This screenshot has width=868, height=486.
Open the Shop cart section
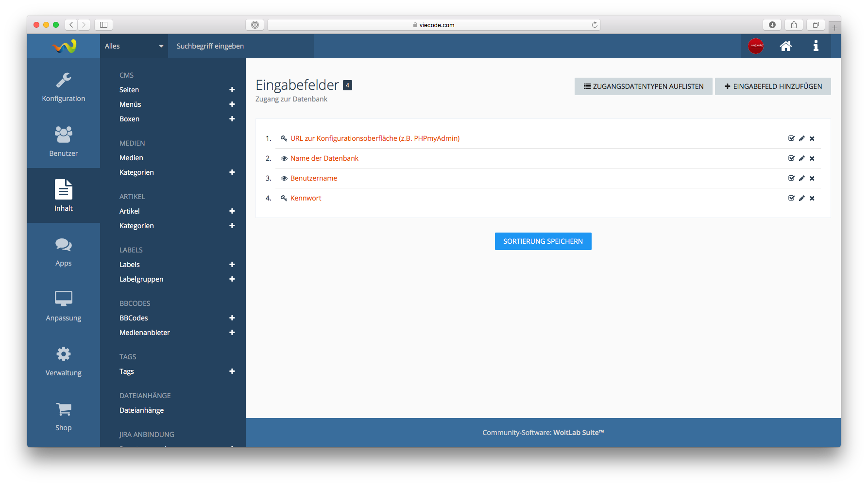pos(63,417)
